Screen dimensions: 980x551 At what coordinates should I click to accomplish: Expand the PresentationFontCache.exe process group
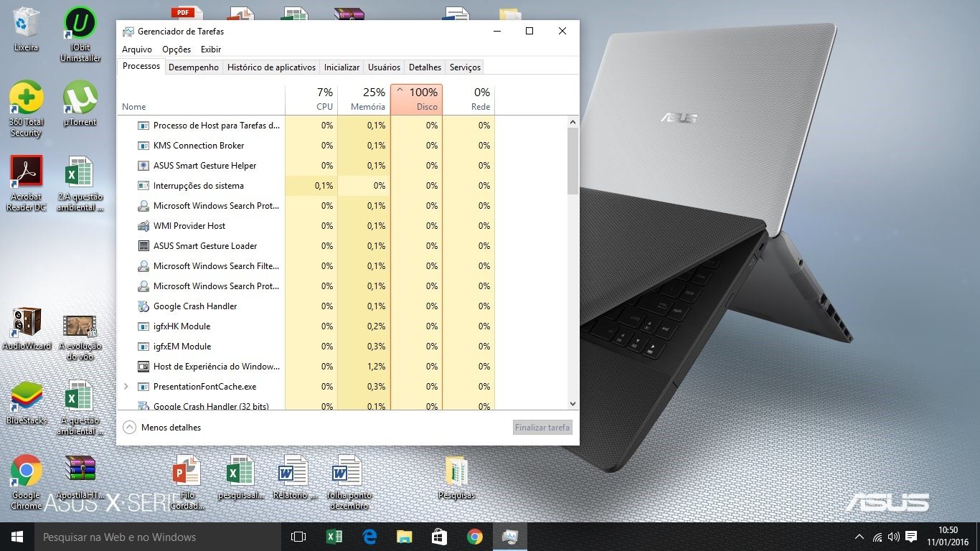pos(126,387)
